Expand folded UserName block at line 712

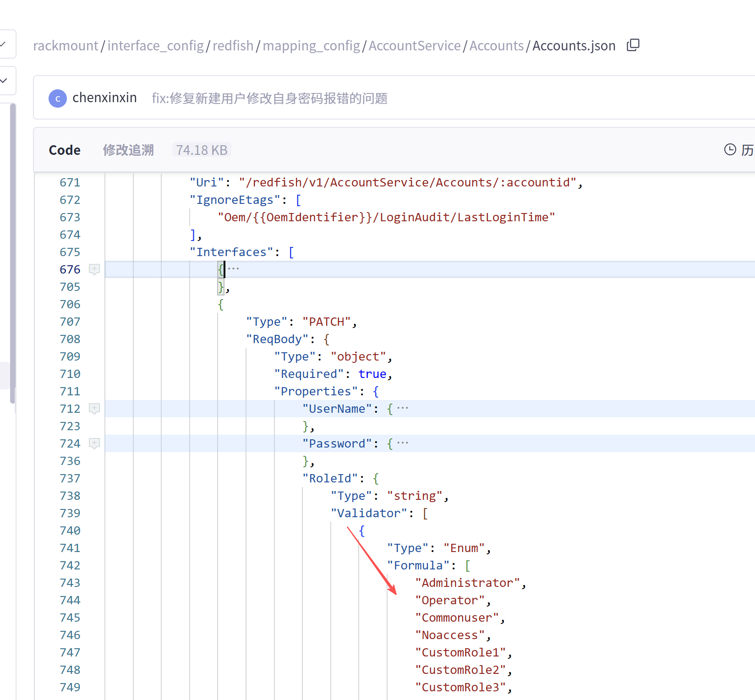coord(94,409)
